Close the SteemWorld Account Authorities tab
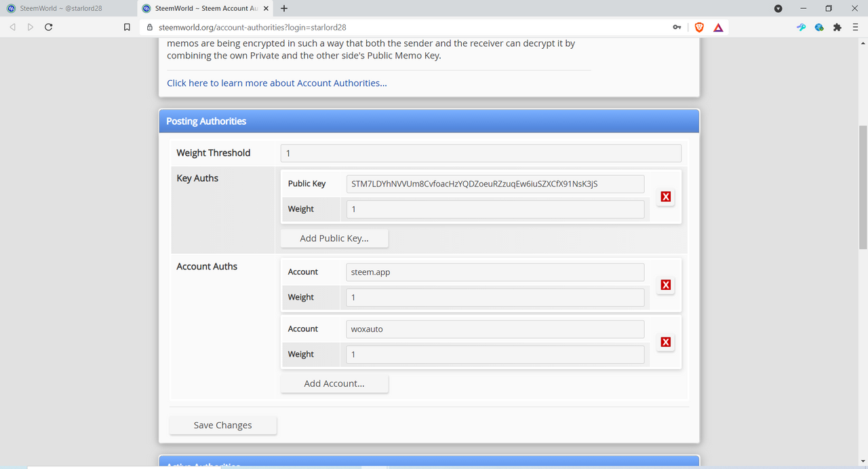The width and height of the screenshot is (868, 469). pyautogui.click(x=267, y=8)
